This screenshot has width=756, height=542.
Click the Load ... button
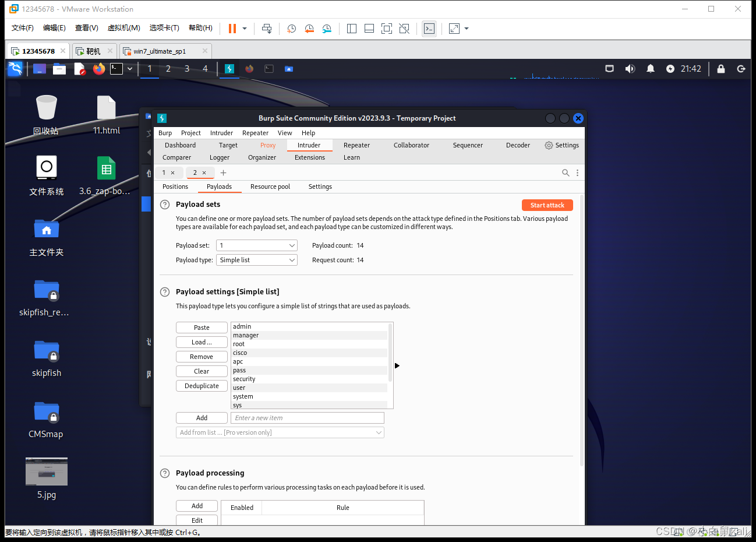(x=202, y=342)
